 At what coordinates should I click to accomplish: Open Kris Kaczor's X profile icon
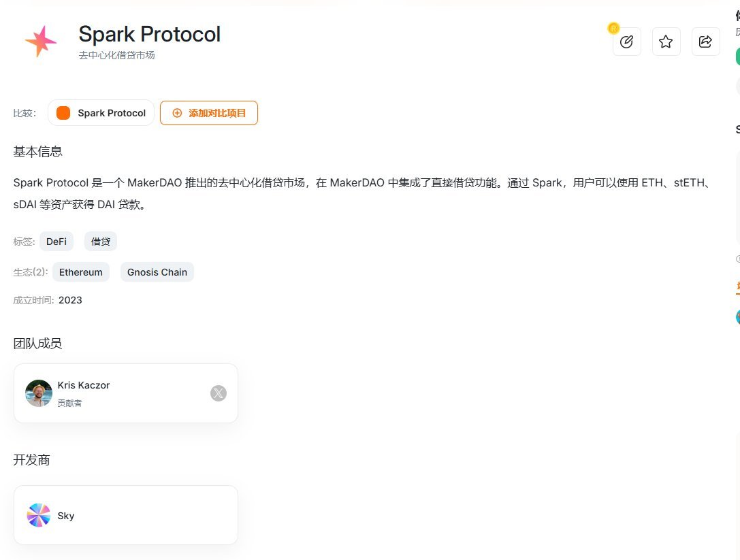[x=218, y=393]
